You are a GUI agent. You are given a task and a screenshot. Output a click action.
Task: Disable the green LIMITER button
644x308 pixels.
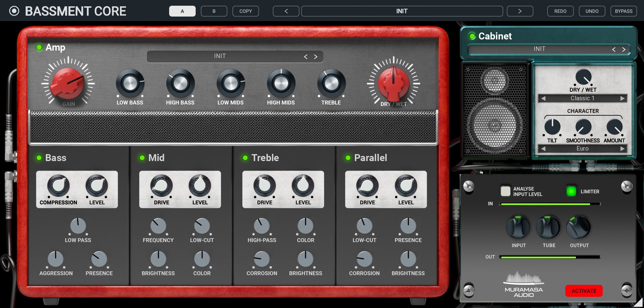coord(571,191)
